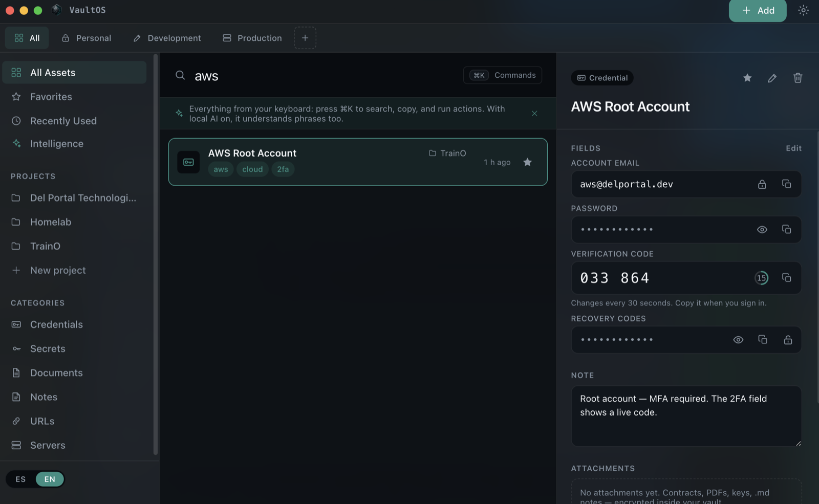Image resolution: width=819 pixels, height=504 pixels.
Task: Copy the account email
Action: coord(787,184)
